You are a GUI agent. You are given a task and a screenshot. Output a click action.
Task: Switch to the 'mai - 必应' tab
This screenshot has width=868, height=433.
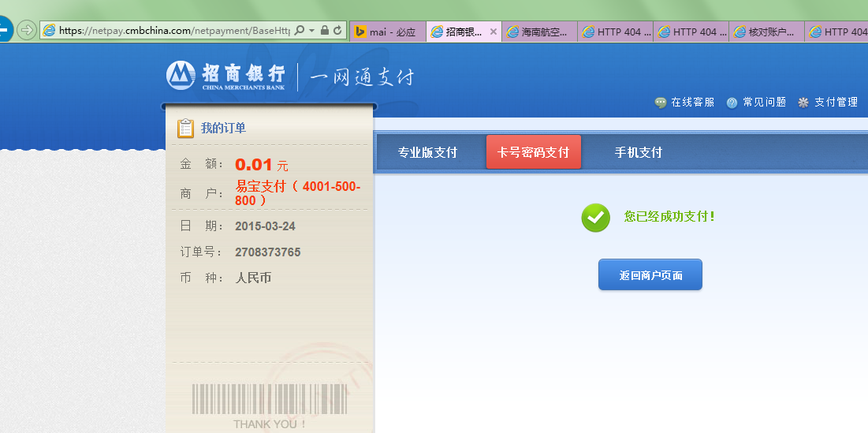point(388,32)
